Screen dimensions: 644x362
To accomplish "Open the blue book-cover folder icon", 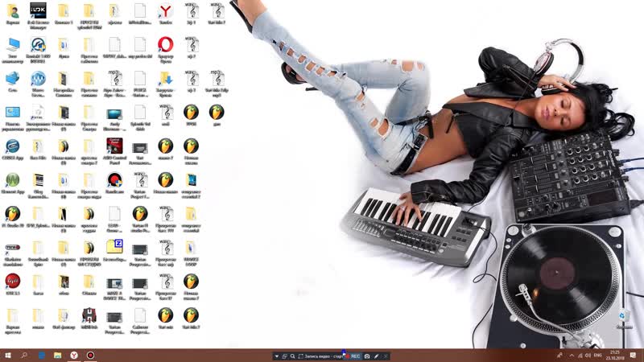I will [191, 179].
